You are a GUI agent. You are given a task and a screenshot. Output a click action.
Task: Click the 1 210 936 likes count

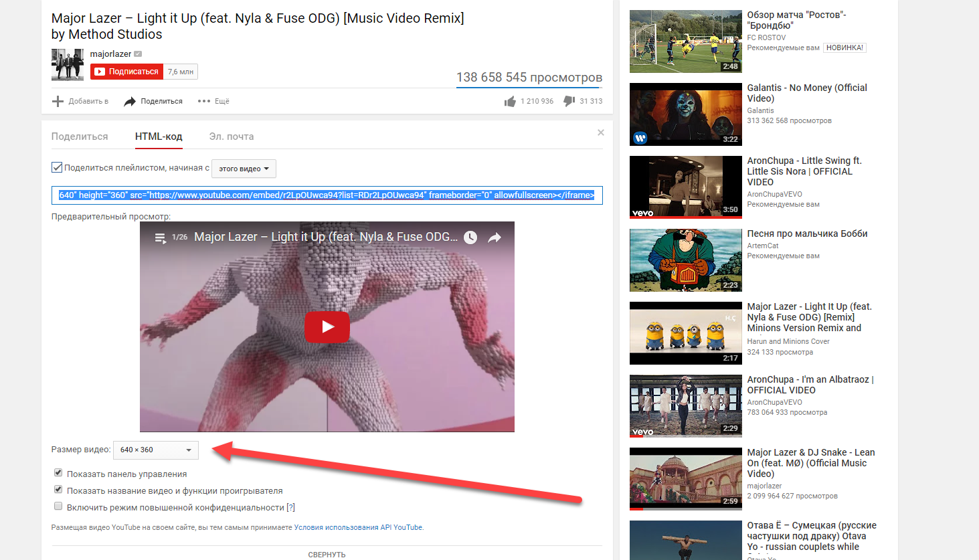[x=537, y=101]
